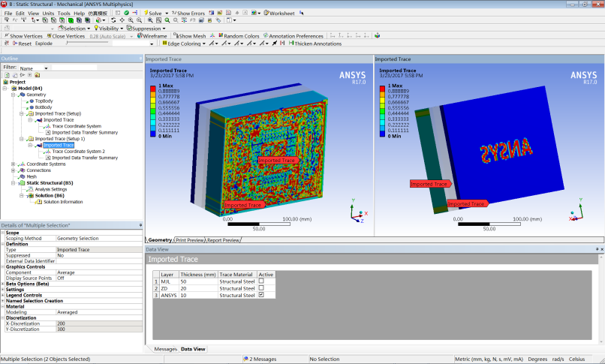Expand the Legend Controls section

click(3, 295)
